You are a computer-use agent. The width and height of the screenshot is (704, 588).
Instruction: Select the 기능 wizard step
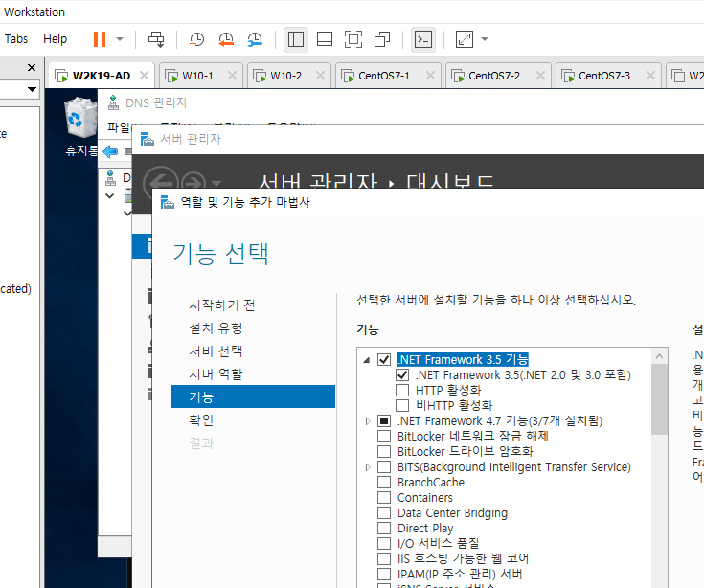(253, 396)
